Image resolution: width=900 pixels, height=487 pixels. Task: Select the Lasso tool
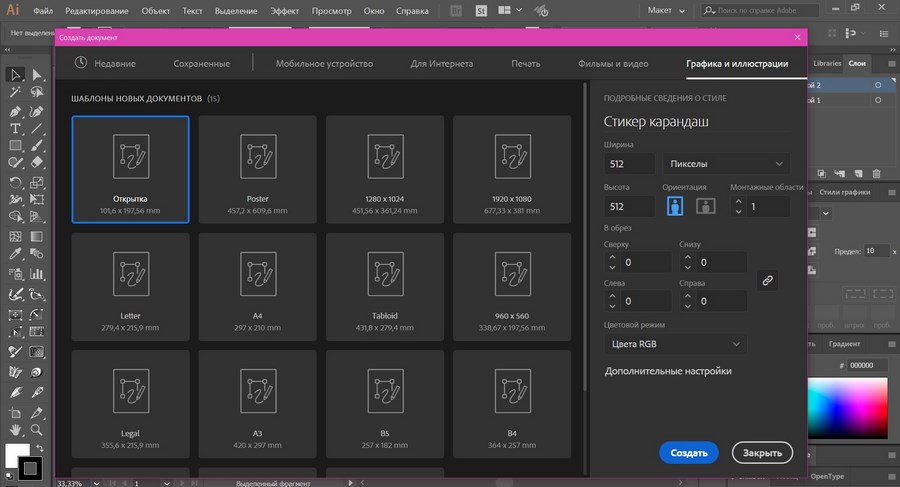pyautogui.click(x=37, y=92)
